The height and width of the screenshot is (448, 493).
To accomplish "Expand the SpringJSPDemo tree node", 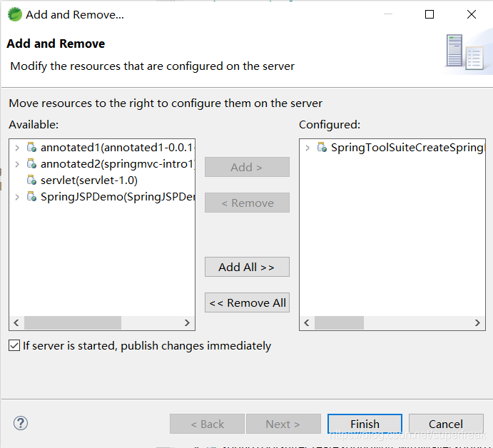I will click(17, 197).
